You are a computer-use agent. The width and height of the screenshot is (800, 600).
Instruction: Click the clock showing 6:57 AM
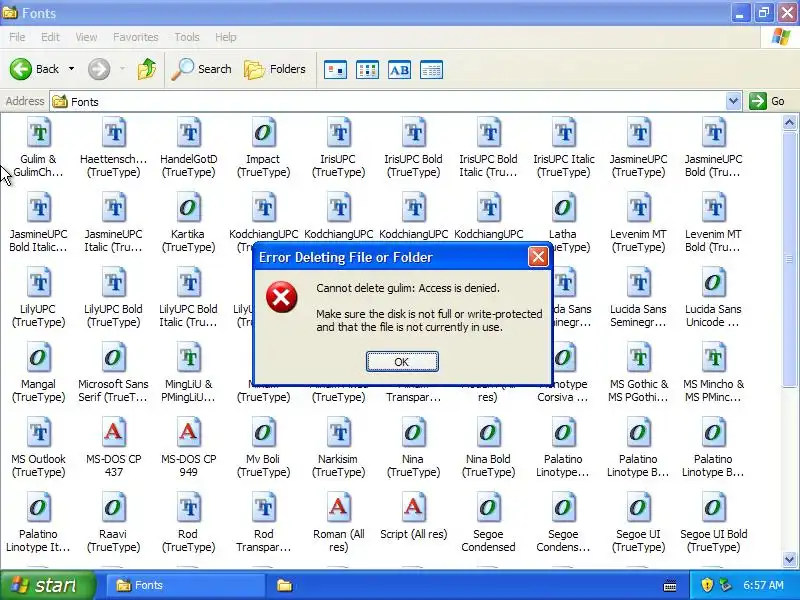(x=763, y=585)
